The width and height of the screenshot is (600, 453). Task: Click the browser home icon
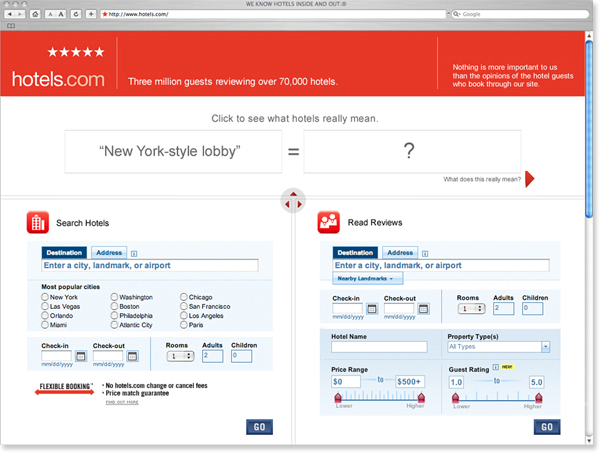pos(35,14)
